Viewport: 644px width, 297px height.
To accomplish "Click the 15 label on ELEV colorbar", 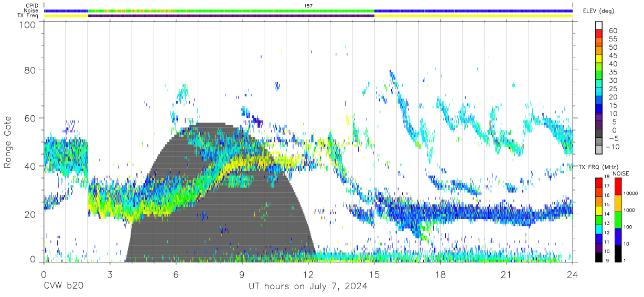I will point(612,105).
